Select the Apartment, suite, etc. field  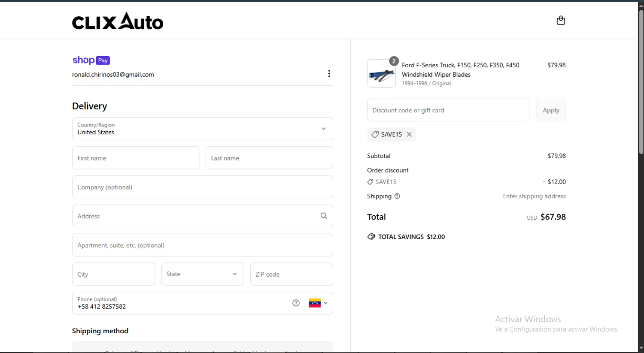(x=203, y=245)
